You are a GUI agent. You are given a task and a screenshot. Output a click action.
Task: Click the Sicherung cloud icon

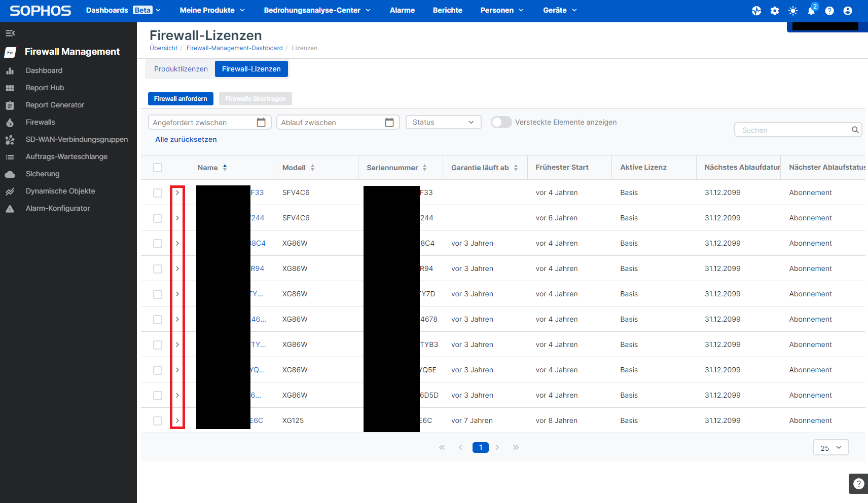10,174
